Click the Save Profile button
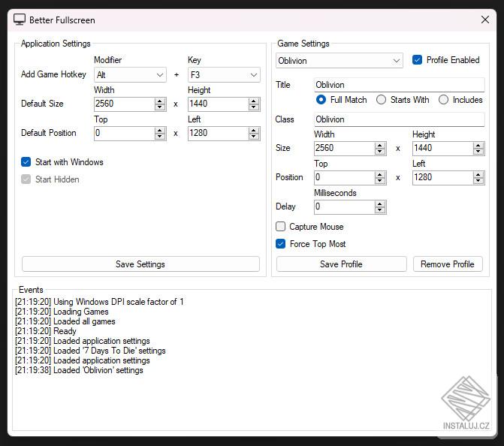 click(341, 264)
